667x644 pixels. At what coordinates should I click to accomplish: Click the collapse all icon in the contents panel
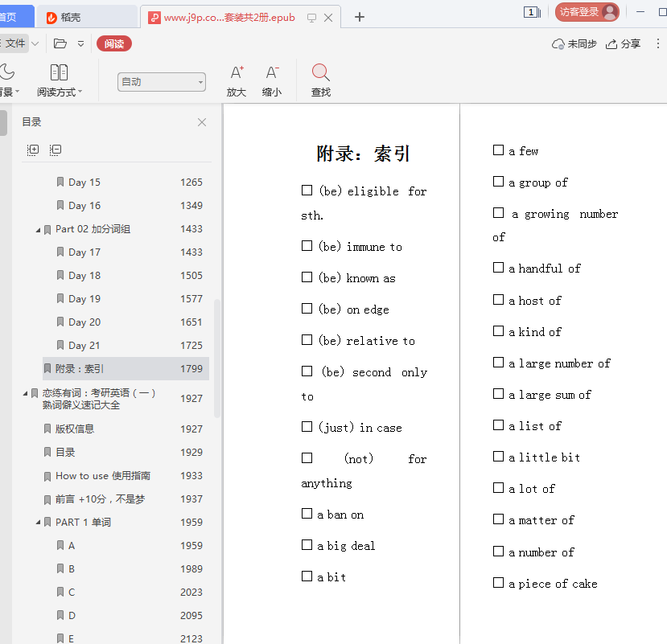pyautogui.click(x=56, y=150)
